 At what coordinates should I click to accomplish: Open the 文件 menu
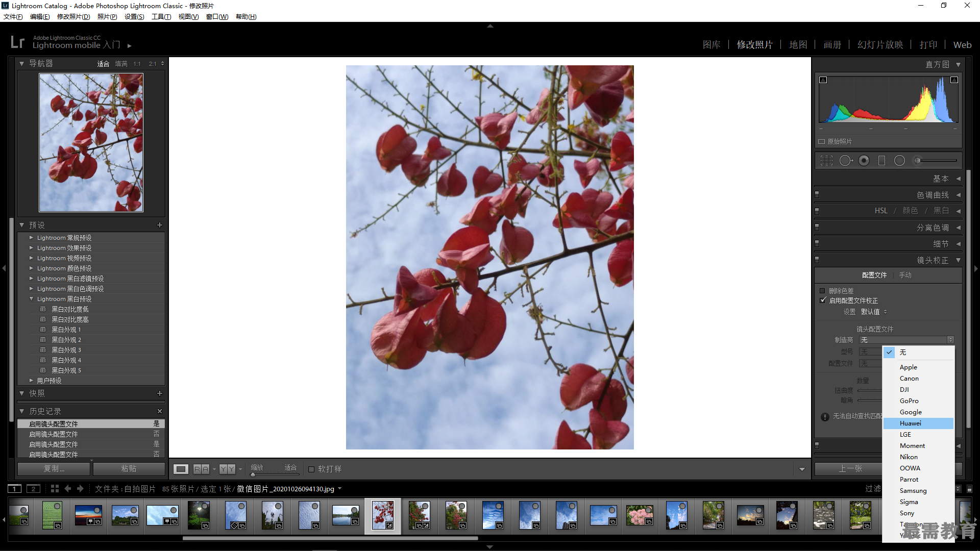click(13, 17)
